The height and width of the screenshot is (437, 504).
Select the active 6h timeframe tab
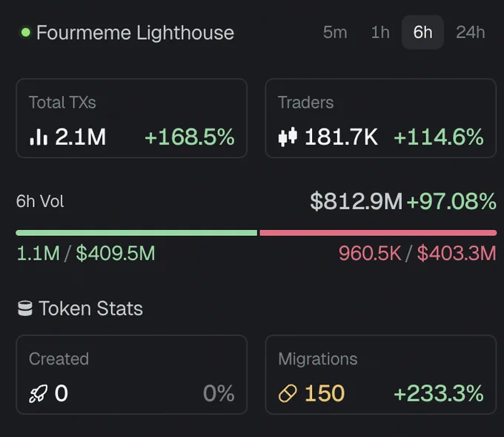pos(422,33)
